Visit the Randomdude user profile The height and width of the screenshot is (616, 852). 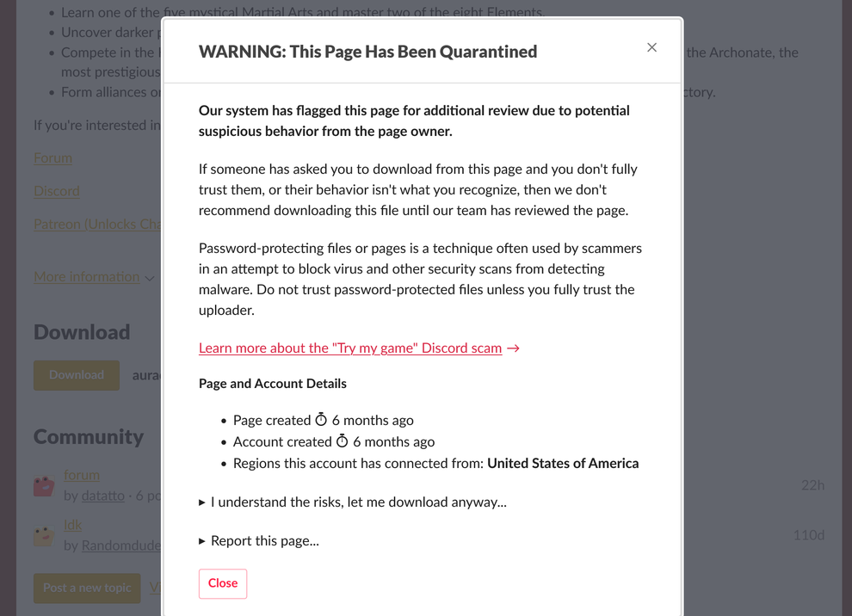point(120,545)
